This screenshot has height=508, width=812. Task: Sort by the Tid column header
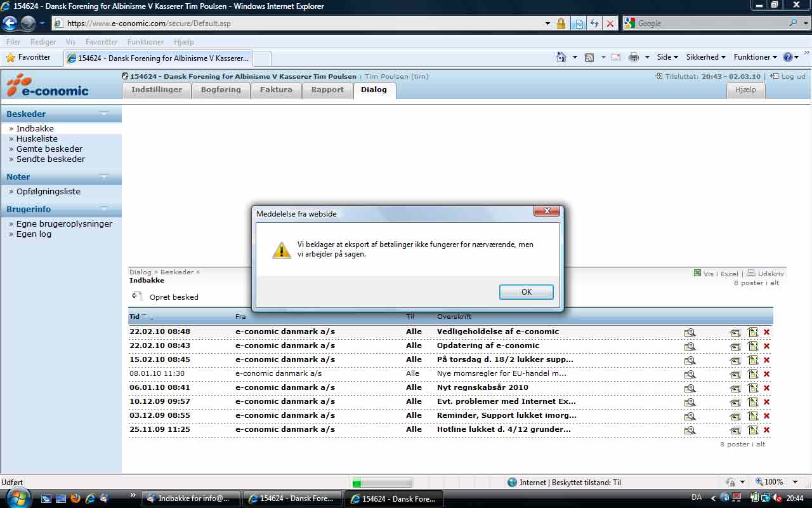pyautogui.click(x=134, y=316)
